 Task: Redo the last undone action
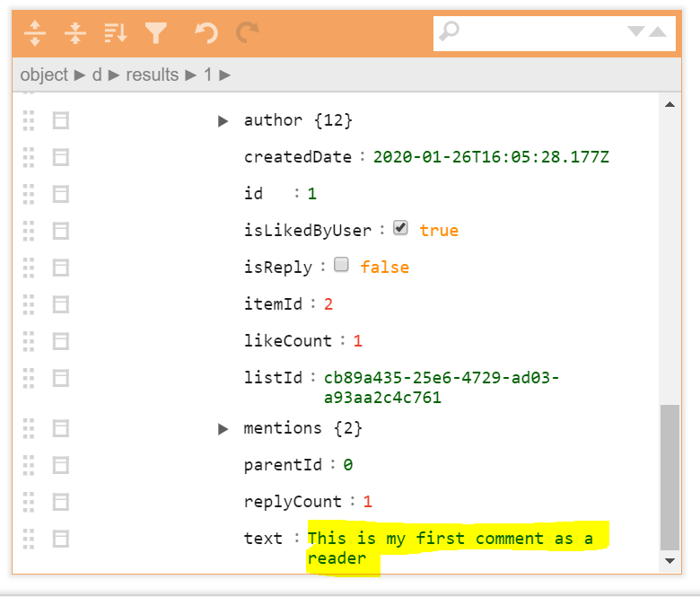[x=247, y=33]
